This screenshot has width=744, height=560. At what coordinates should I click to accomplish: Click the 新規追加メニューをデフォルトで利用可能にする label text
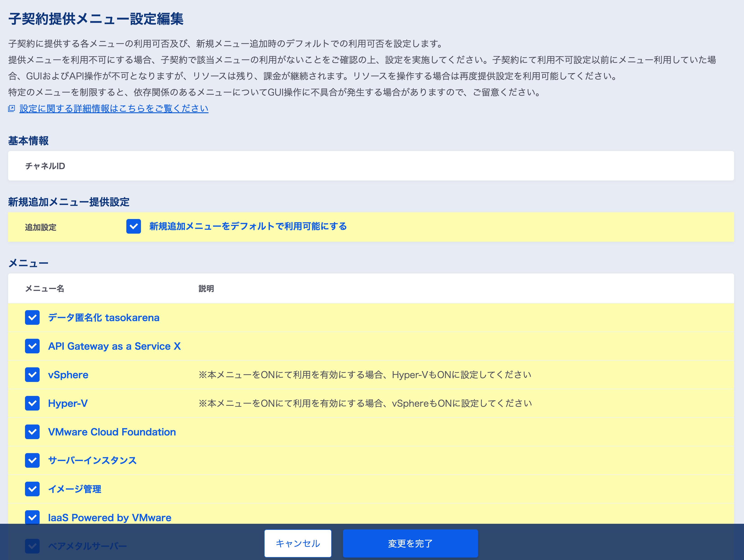click(x=248, y=226)
